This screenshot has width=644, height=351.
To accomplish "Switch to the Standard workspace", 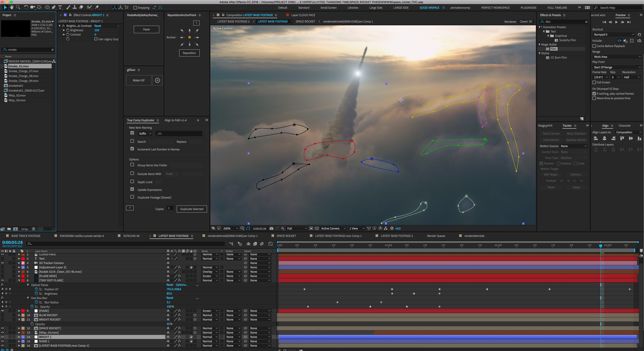I will (303, 8).
